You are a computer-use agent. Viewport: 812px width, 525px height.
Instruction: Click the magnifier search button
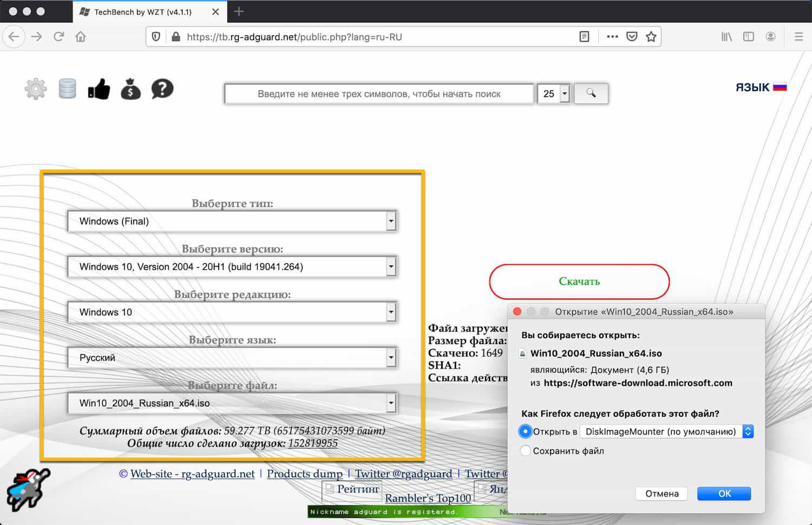tap(591, 93)
